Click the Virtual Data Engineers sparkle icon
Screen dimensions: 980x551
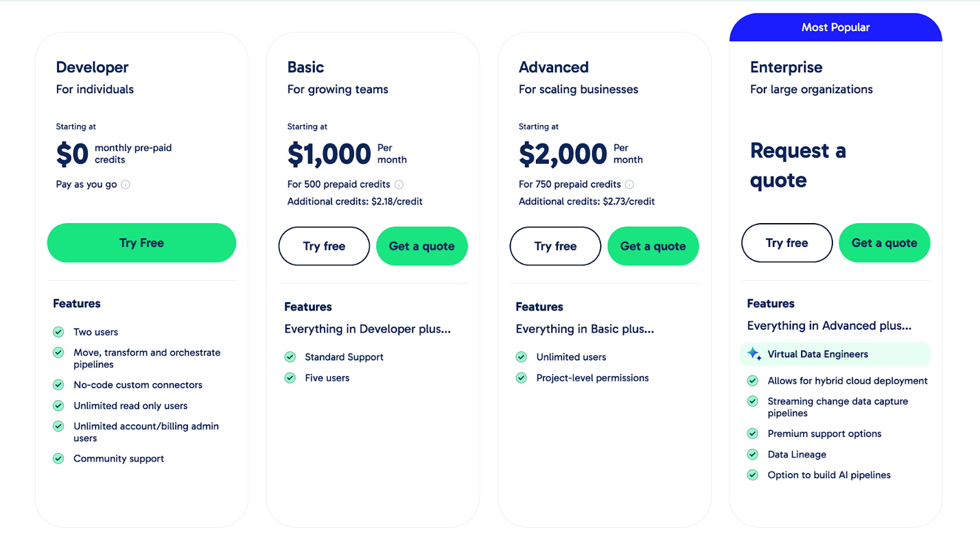pyautogui.click(x=754, y=354)
